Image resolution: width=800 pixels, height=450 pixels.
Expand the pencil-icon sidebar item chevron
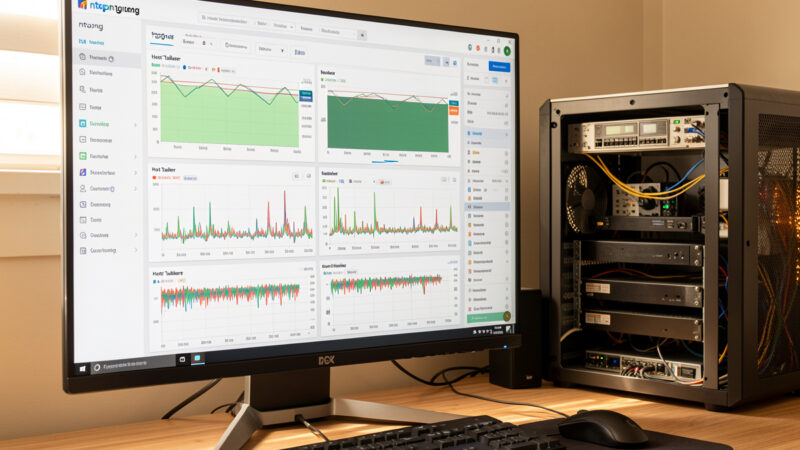coord(136,173)
